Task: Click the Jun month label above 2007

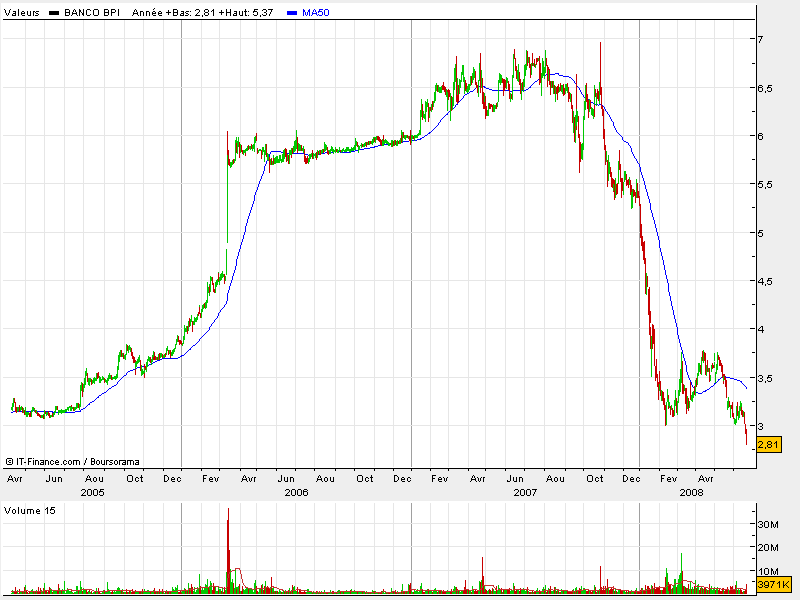Action: click(515, 479)
